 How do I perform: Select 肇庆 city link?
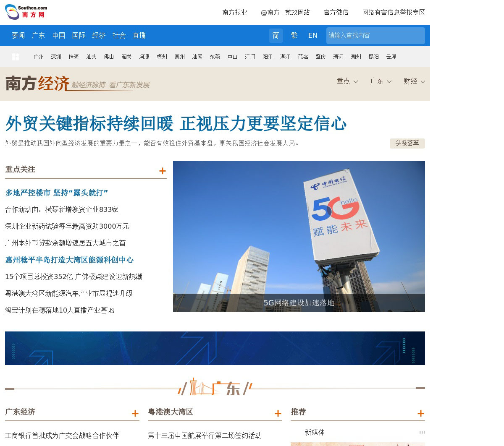(321, 57)
